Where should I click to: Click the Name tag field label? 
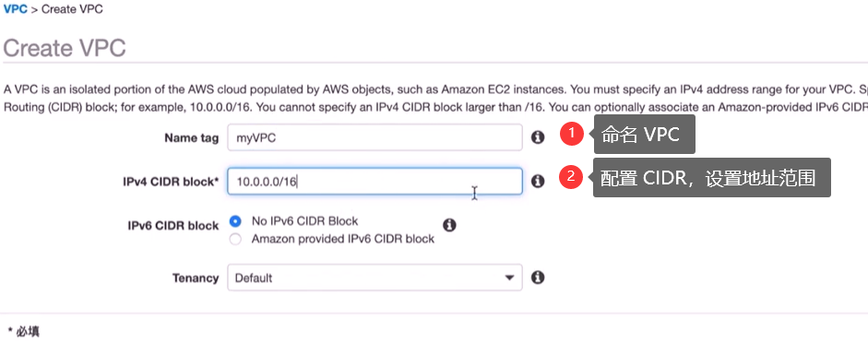(x=192, y=137)
